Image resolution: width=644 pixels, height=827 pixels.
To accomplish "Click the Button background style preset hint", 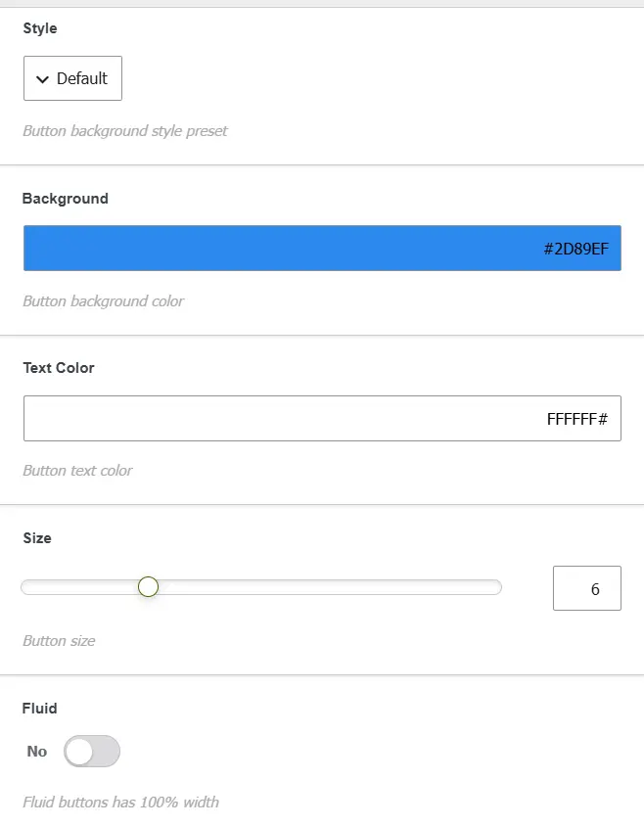I will (x=125, y=131).
